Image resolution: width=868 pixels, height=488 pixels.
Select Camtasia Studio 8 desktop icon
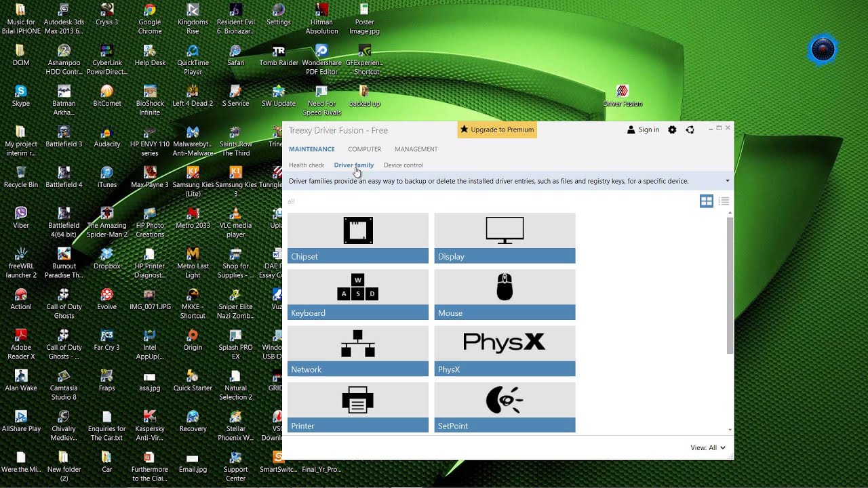(64, 385)
